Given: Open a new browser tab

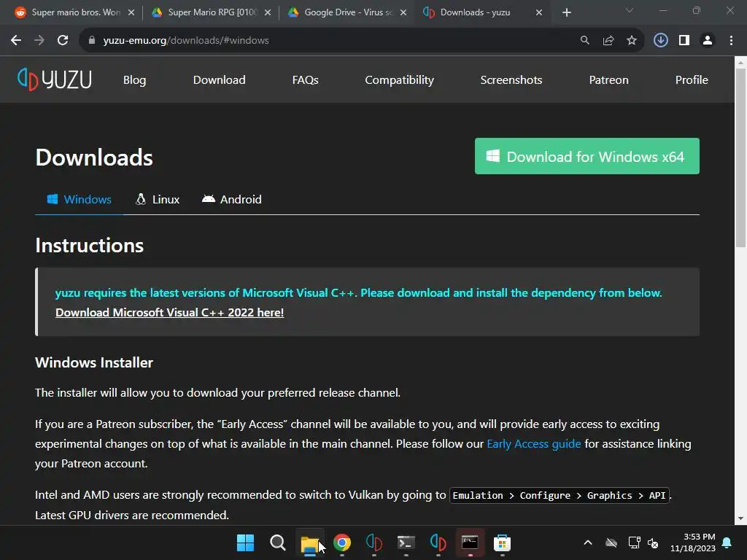Looking at the screenshot, I should pos(566,13).
